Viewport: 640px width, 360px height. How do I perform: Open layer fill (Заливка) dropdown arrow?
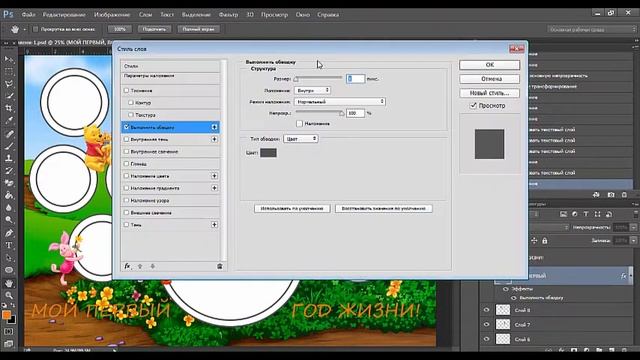pos(633,241)
